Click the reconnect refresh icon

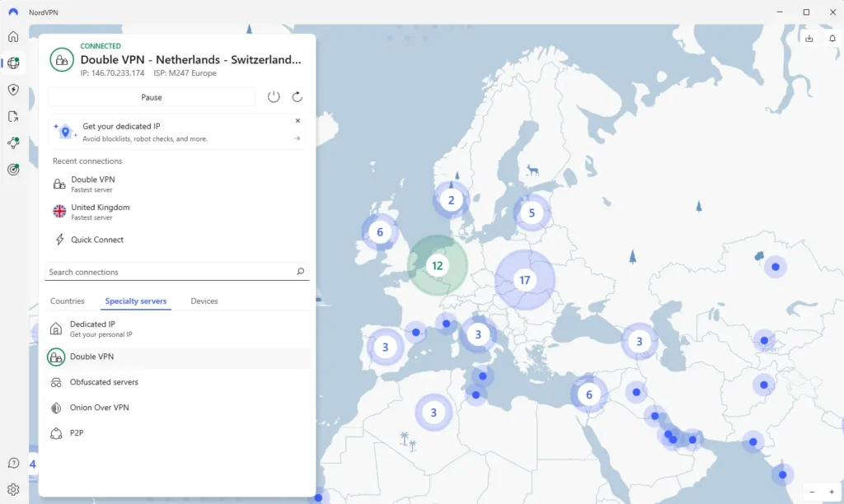click(x=297, y=97)
